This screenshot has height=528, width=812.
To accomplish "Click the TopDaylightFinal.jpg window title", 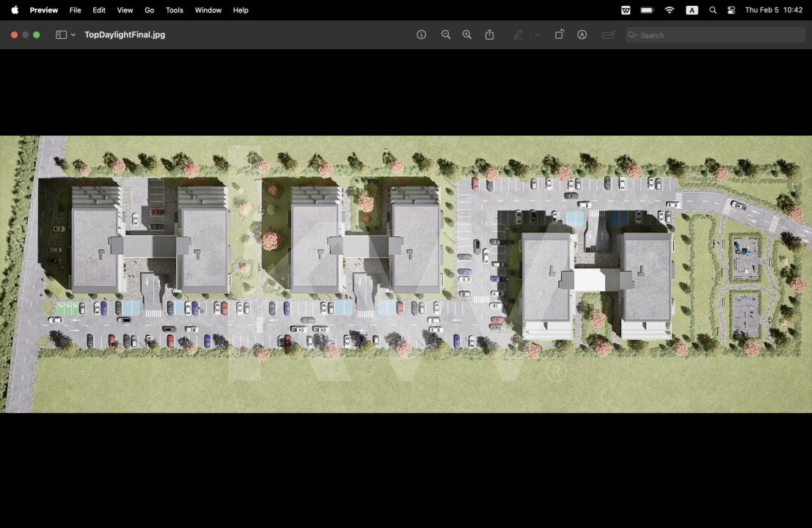I will (x=125, y=34).
